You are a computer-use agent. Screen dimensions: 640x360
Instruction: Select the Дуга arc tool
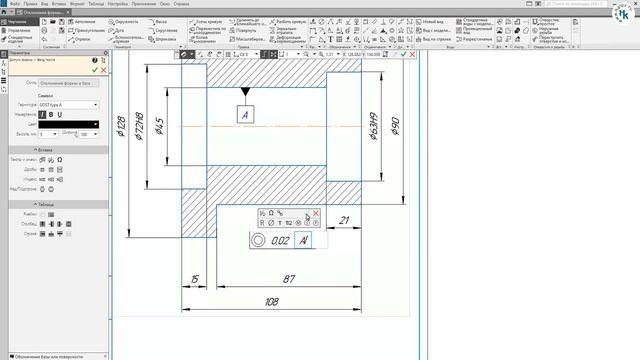[116, 31]
